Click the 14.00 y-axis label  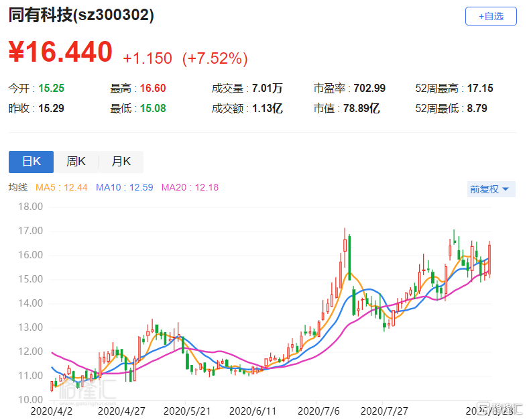(30, 303)
